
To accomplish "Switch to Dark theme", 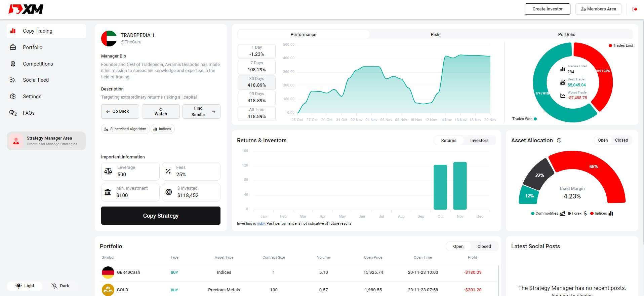I will point(60,286).
